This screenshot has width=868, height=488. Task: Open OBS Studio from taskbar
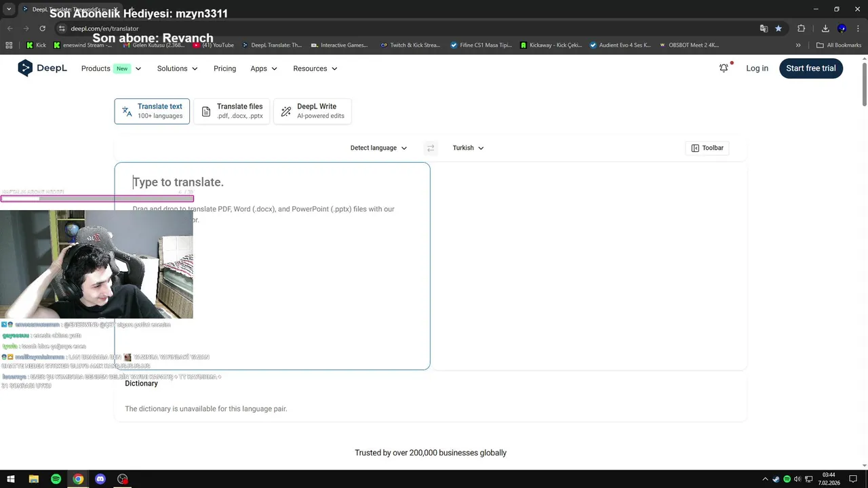tap(123, 479)
